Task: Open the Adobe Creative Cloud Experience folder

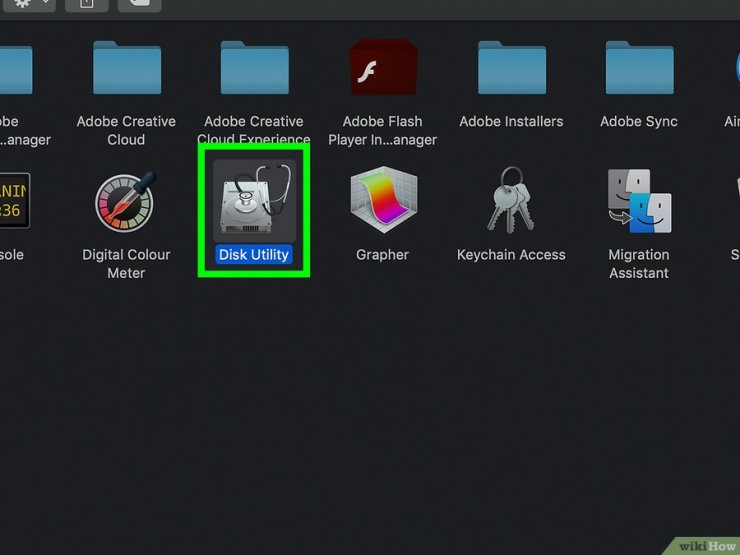Action: click(x=255, y=67)
